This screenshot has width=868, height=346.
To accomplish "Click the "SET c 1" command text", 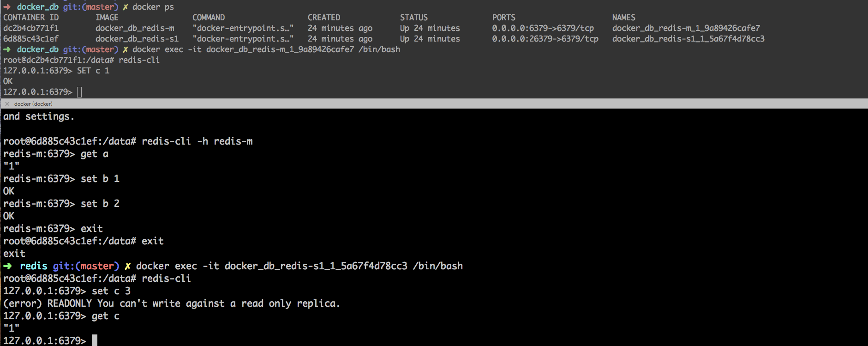I will 93,71.
